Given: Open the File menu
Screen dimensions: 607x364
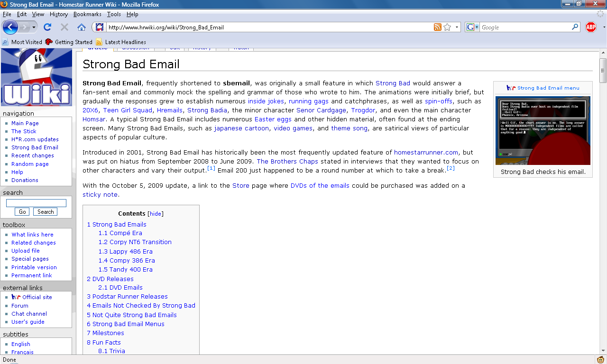Looking at the screenshot, I should click(7, 14).
